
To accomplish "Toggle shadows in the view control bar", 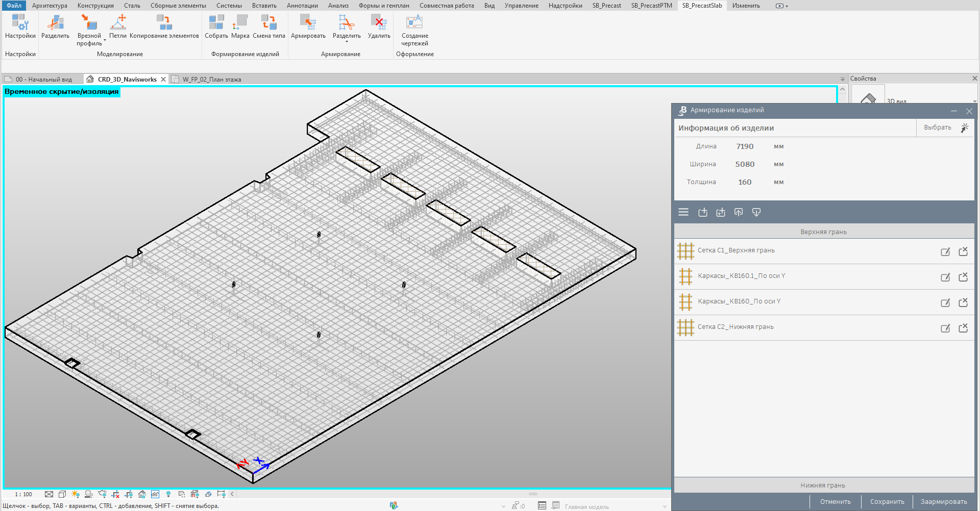I will [89, 494].
